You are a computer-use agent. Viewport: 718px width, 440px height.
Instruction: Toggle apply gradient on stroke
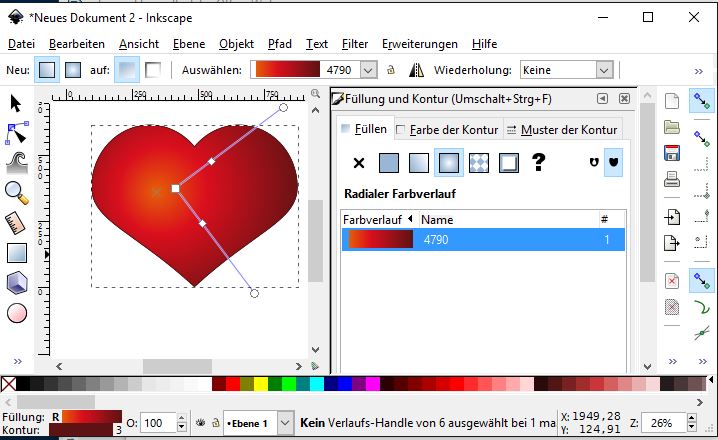tap(153, 70)
